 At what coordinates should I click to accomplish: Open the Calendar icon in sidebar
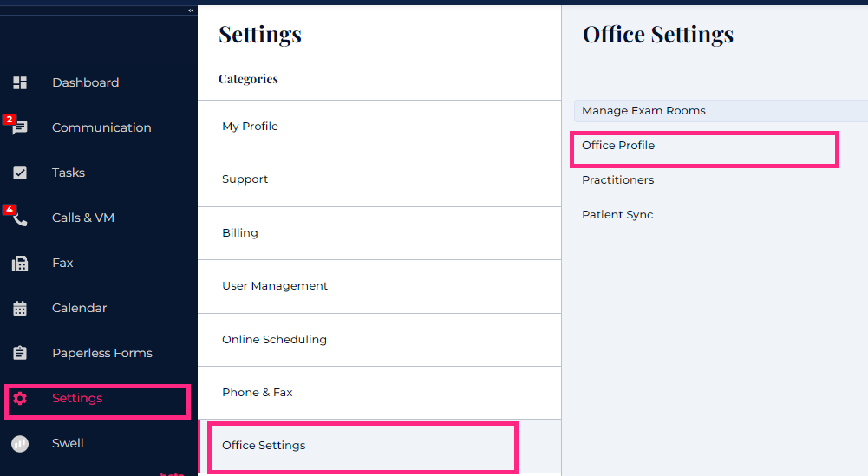[20, 309]
